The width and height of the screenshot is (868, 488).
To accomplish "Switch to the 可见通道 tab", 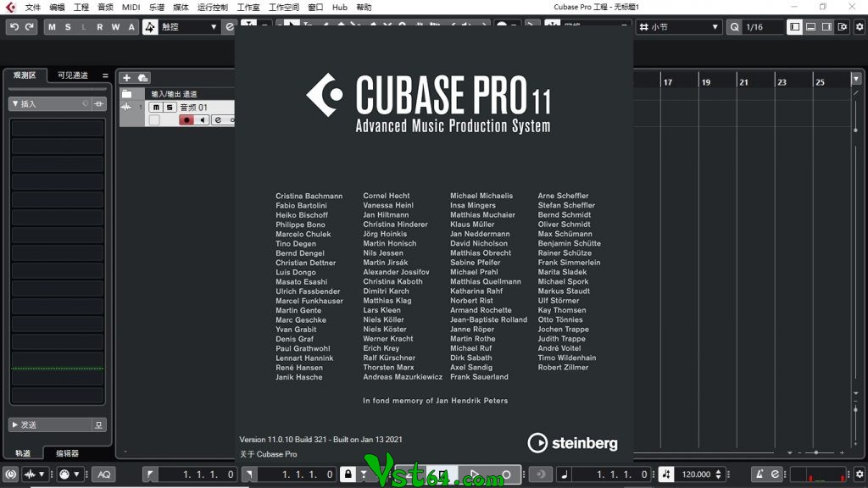I will [73, 75].
